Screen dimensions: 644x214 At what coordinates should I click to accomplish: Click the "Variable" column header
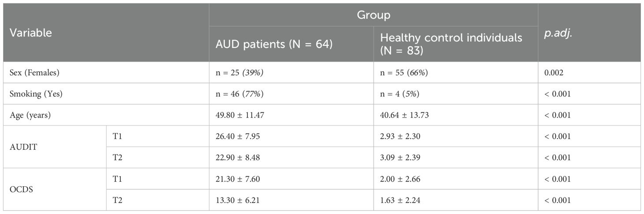coord(31,33)
